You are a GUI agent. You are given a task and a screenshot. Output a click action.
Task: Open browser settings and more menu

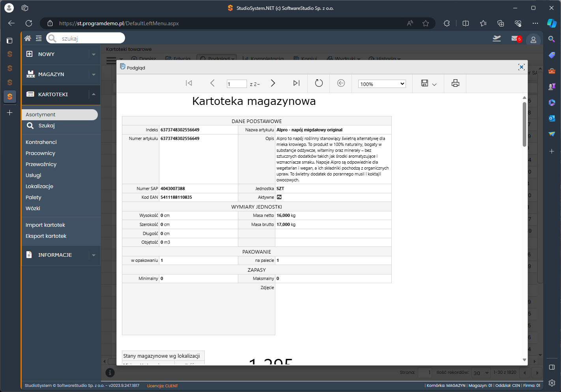[535, 23]
